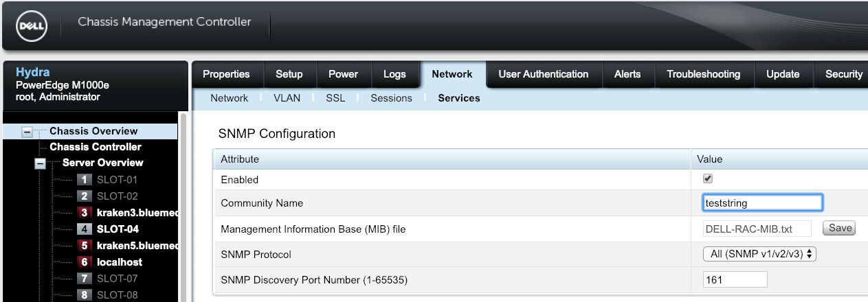The image size is (868, 302).
Task: Click the Dell logo icon
Action: point(31,27)
